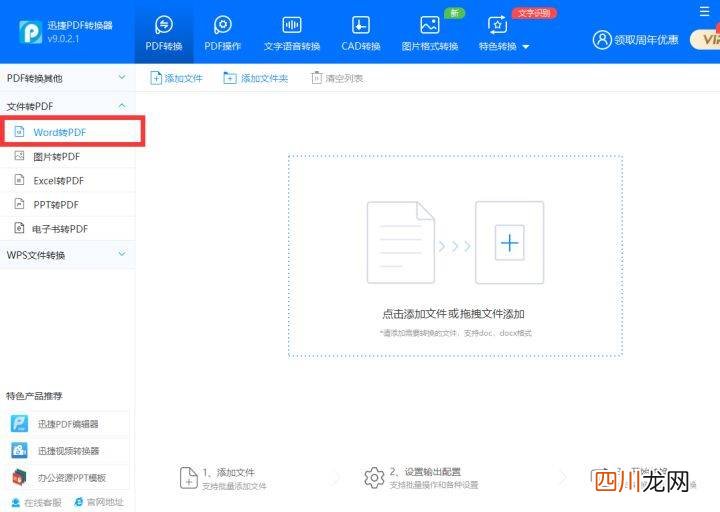Open the 文字语音转换 icon
This screenshot has width=720, height=512.
tap(292, 25)
